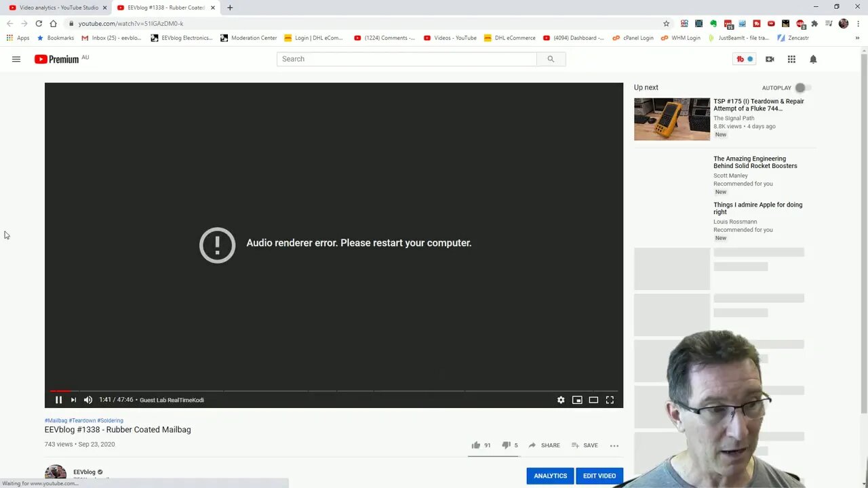Open the Chrome extensions puzzle icon
Image resolution: width=868 pixels, height=488 pixels.
(x=814, y=23)
